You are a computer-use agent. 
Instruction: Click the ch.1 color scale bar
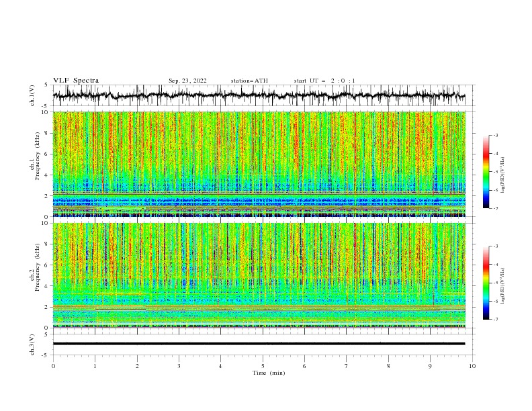[486, 172]
